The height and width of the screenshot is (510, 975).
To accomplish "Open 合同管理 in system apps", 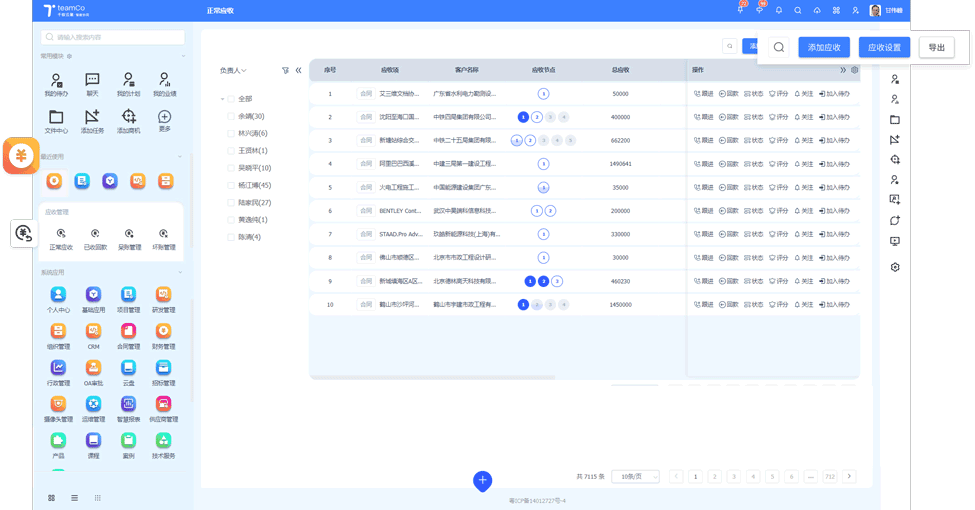I will coord(128,331).
